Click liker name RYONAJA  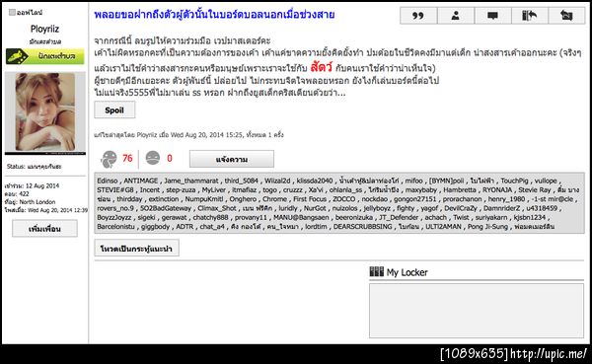[497, 189]
